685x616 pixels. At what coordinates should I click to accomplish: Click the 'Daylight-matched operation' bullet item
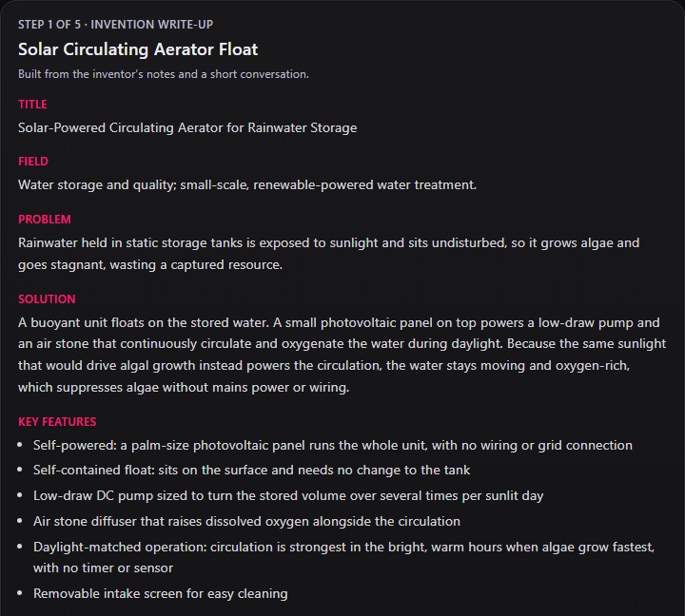[x=343, y=557]
